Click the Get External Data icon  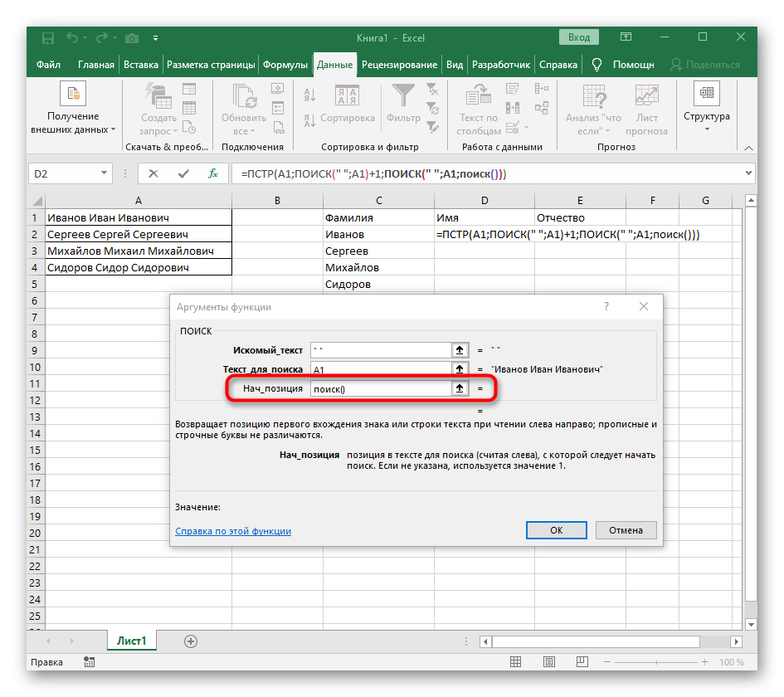coord(73,95)
